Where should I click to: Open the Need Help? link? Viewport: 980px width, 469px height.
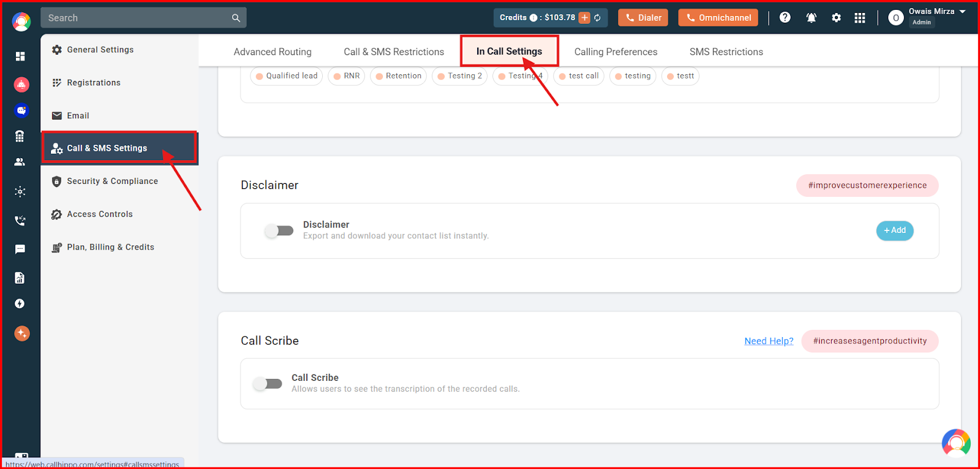click(x=769, y=341)
